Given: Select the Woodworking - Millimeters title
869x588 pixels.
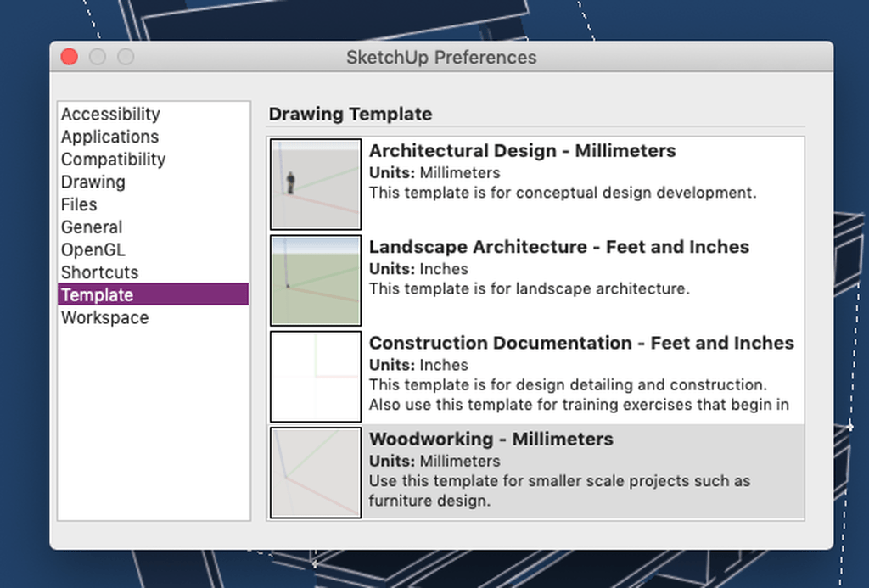Looking at the screenshot, I should click(491, 439).
